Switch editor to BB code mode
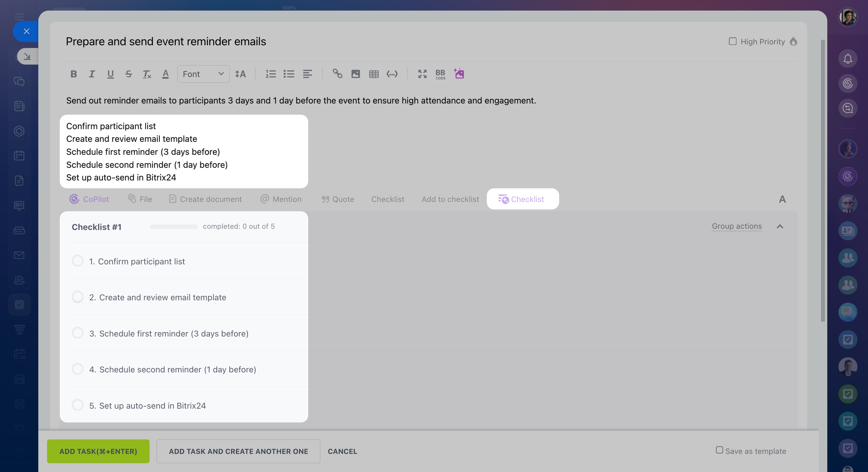Image resolution: width=868 pixels, height=472 pixels. pos(440,74)
